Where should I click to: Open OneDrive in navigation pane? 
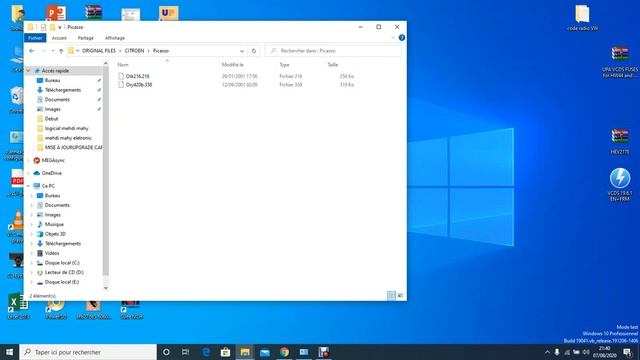[x=51, y=173]
